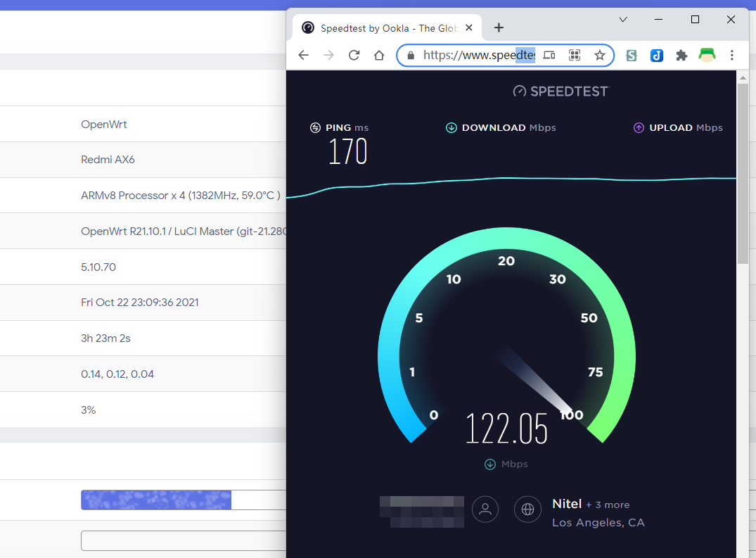The height and width of the screenshot is (558, 756).
Task: Click the green S extension icon
Action: point(632,55)
